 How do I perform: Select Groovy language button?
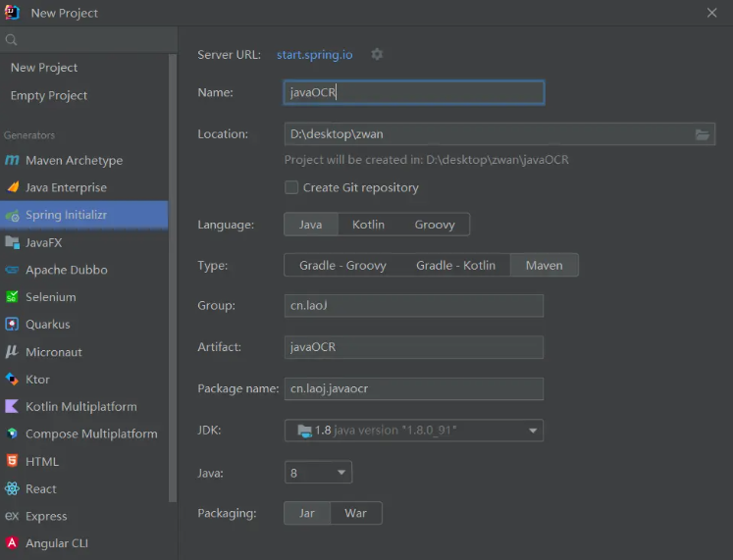[x=434, y=225]
